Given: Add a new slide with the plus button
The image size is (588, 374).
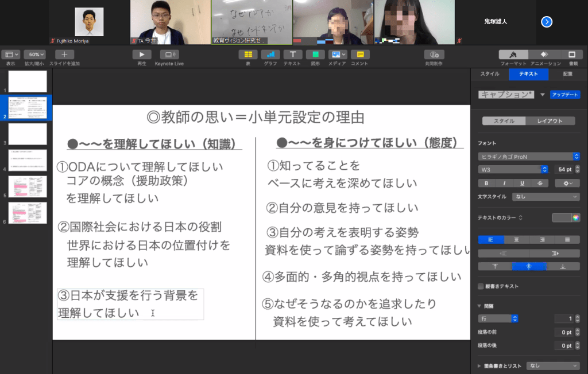Looking at the screenshot, I should click(64, 54).
